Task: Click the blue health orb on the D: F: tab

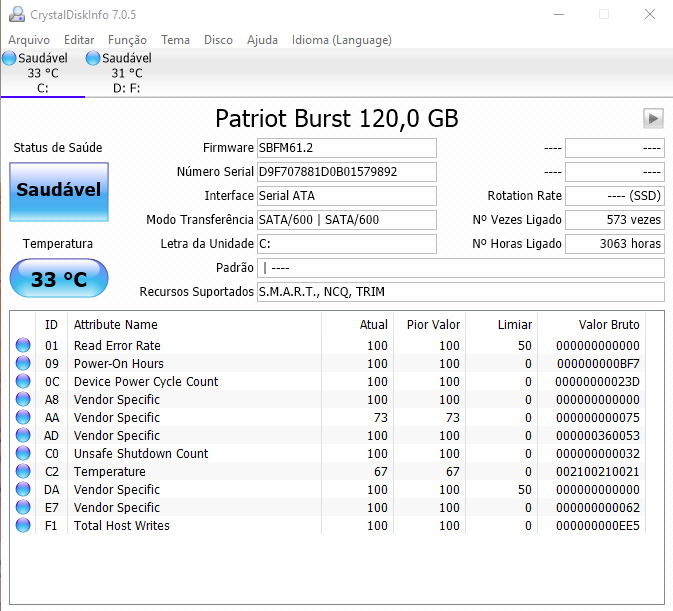Action: [x=93, y=58]
